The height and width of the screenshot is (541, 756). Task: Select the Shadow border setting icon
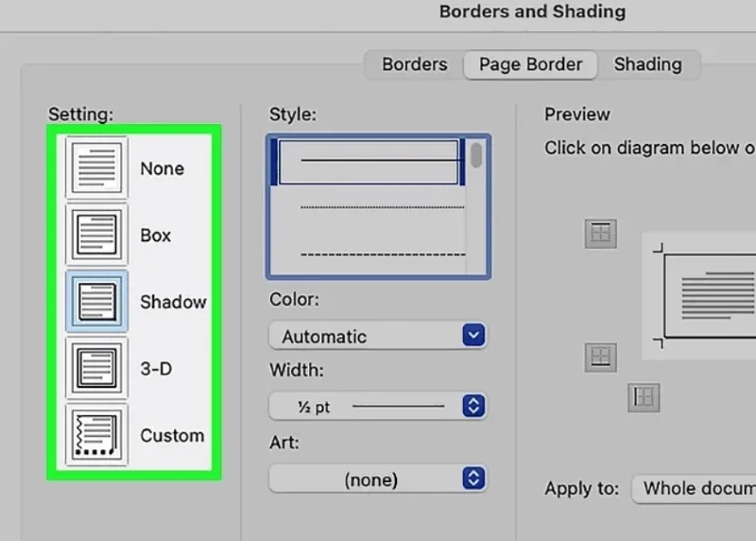pos(96,302)
